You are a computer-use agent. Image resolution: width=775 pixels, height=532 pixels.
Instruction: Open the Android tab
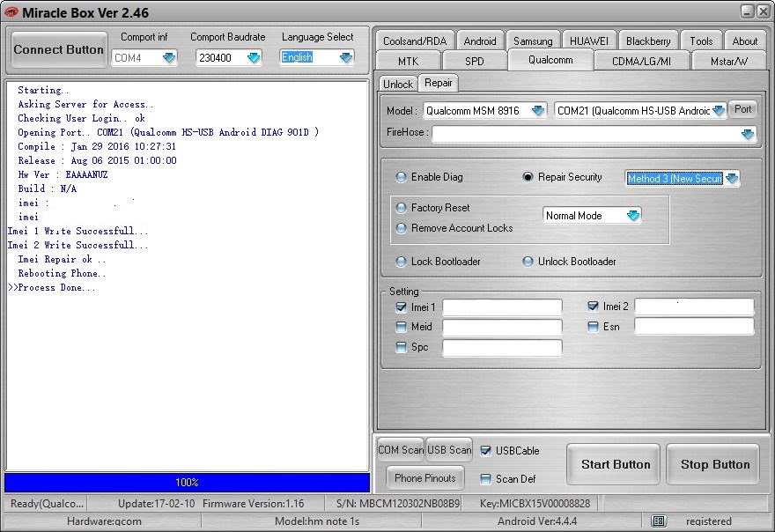(x=479, y=41)
